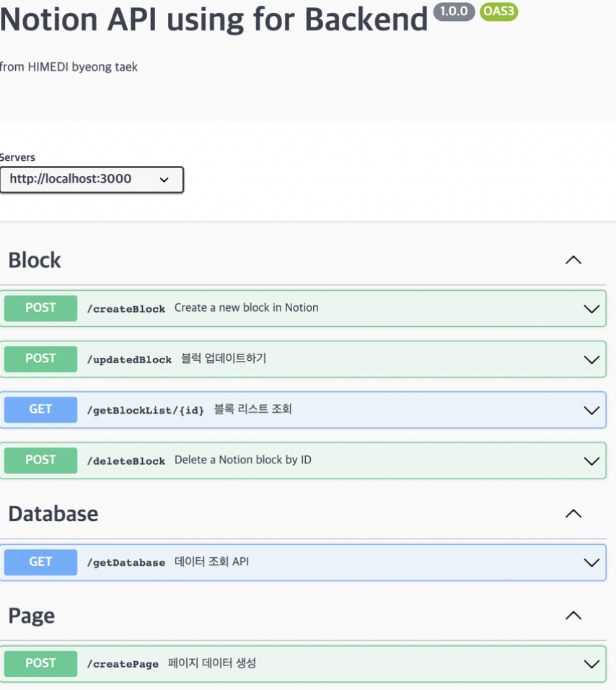
Task: Click the 1.0.0 version badge
Action: coord(454,12)
